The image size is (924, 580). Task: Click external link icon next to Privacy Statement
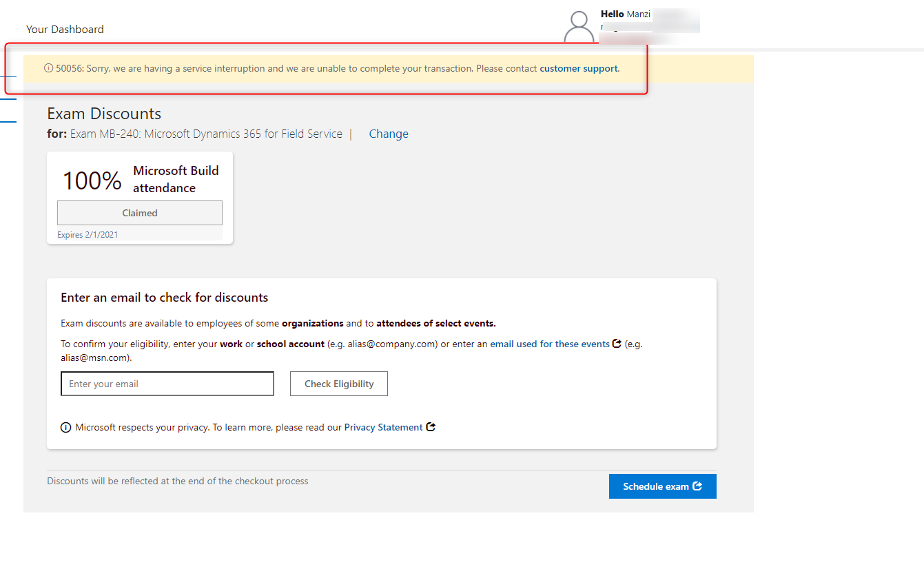pyautogui.click(x=431, y=426)
